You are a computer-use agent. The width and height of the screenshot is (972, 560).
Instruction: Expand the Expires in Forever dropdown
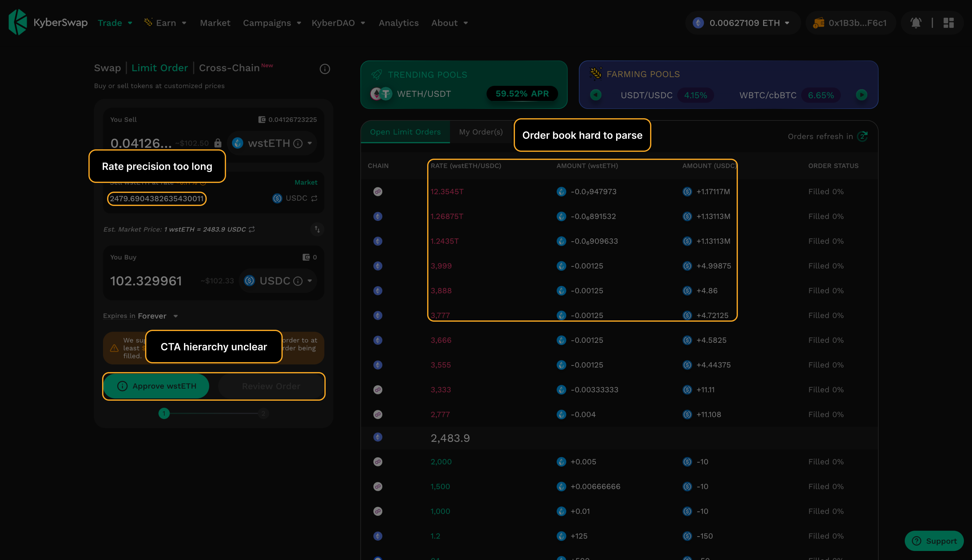tap(176, 316)
